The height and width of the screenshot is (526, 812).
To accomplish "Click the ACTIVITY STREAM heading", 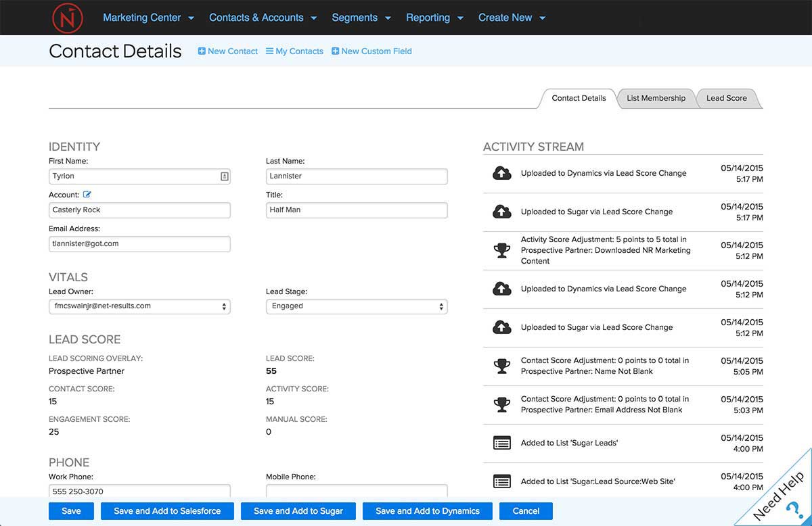I will point(533,147).
